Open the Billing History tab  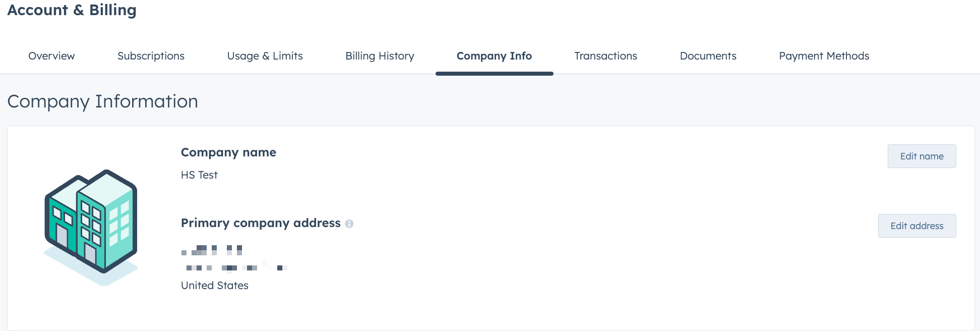pyautogui.click(x=380, y=56)
